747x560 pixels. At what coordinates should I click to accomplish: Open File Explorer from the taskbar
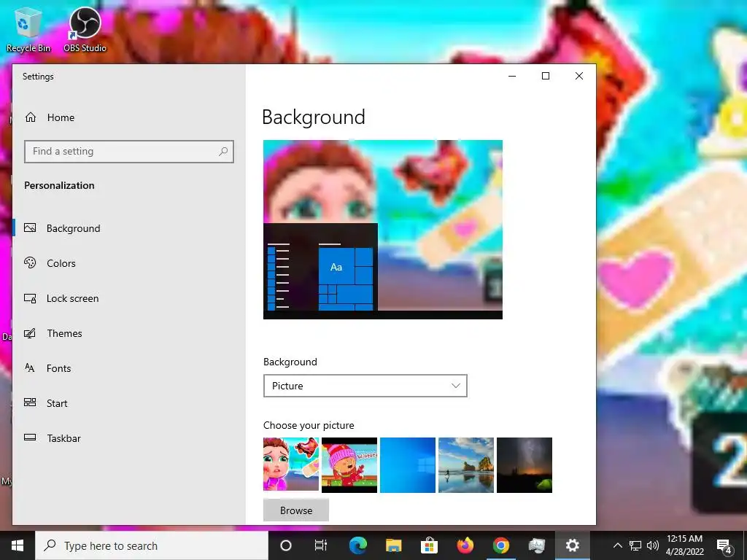click(393, 545)
